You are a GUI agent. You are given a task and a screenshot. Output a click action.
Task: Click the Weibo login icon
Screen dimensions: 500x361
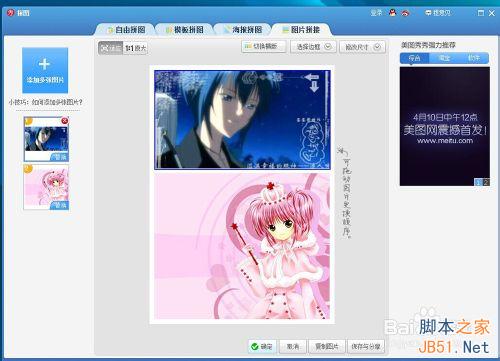pos(405,13)
